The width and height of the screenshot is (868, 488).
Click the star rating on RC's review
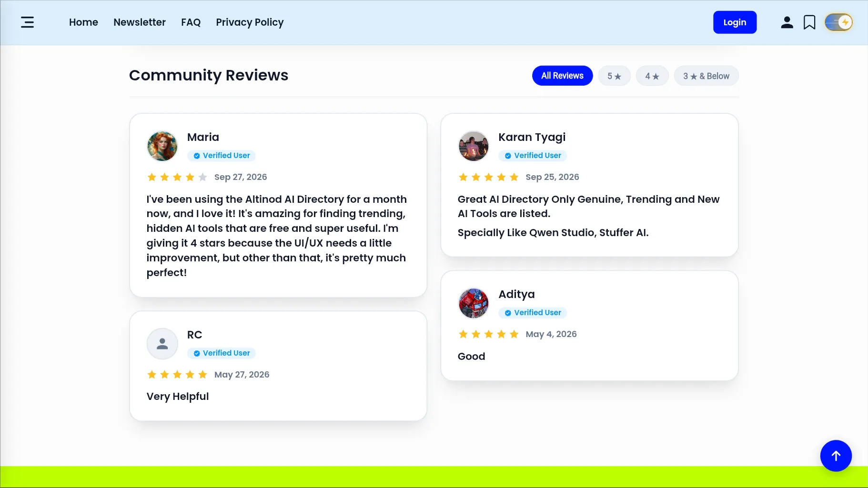click(x=177, y=375)
